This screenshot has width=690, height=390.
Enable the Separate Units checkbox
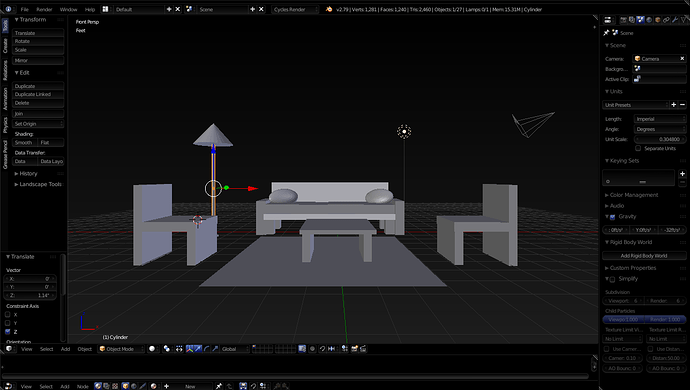[638, 148]
